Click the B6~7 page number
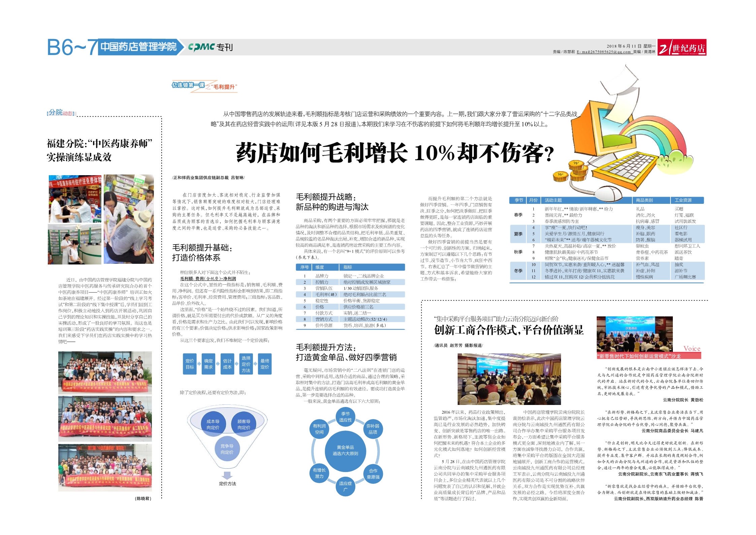The height and width of the screenshot is (535, 756). click(x=72, y=47)
